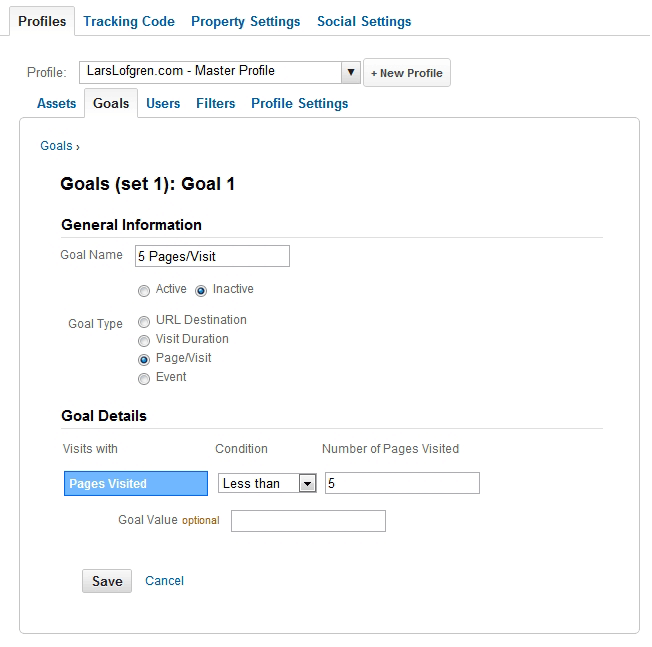Click the optional Goal Value field
This screenshot has width=652, height=647.
coord(308,521)
